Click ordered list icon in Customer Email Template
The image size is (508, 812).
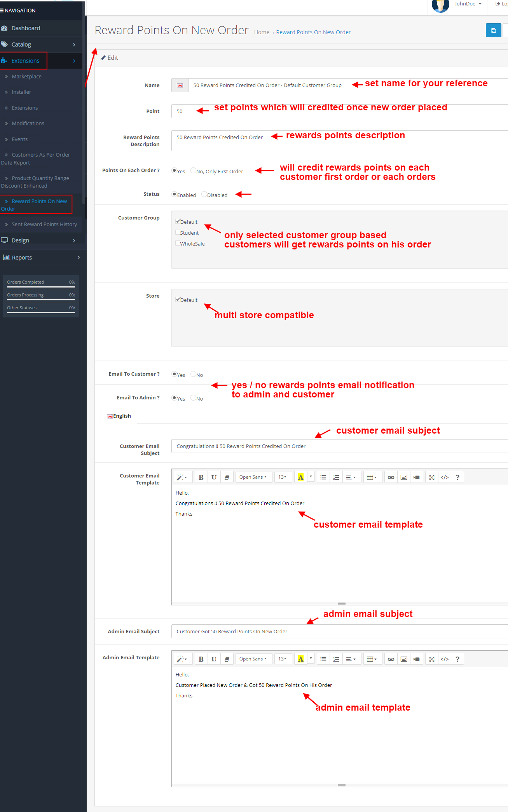(336, 477)
